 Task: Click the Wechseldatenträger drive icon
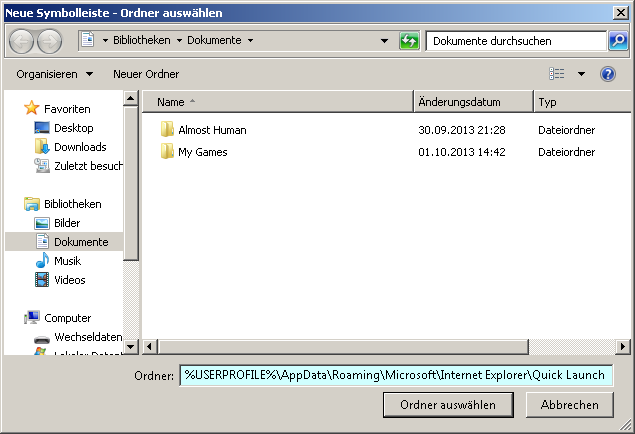tap(42, 339)
